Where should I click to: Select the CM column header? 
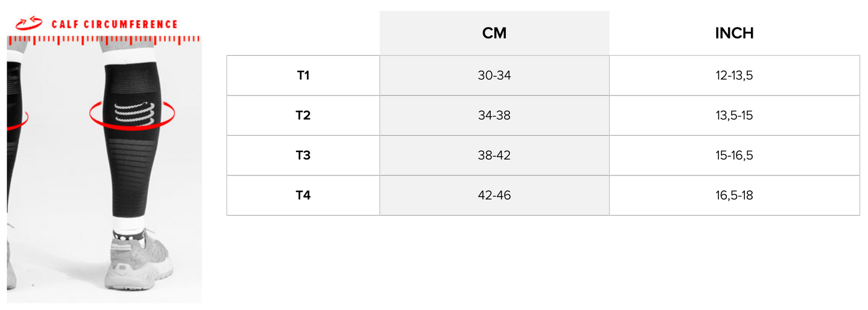coord(494,33)
